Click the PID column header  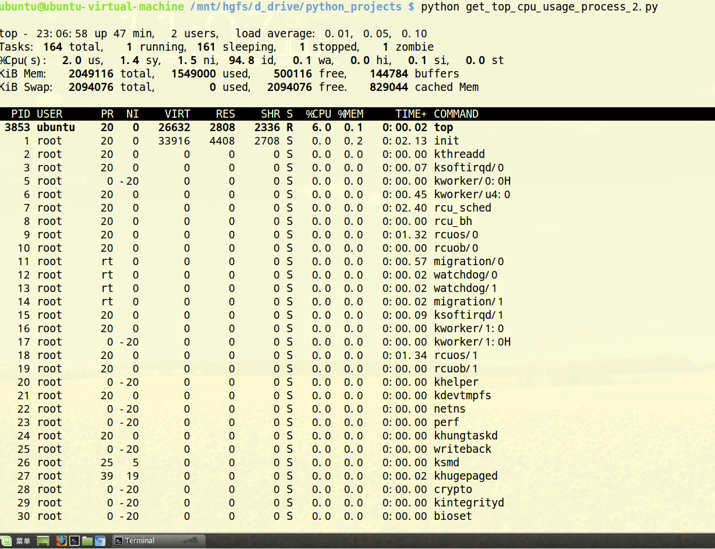tap(20, 114)
